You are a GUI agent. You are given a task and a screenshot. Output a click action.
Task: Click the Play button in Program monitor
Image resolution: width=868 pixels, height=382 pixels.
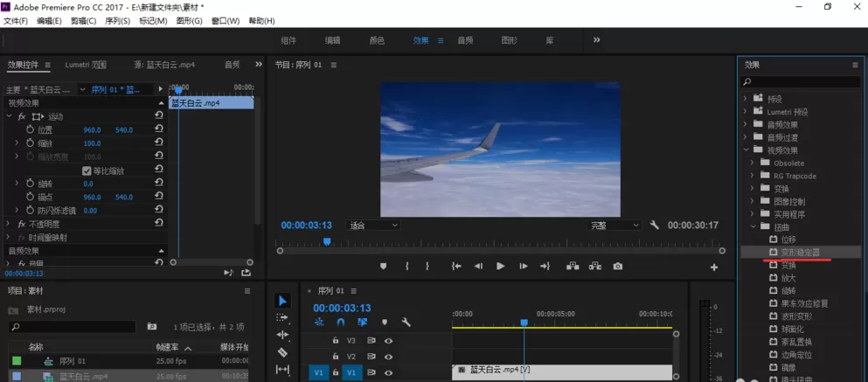tap(500, 267)
